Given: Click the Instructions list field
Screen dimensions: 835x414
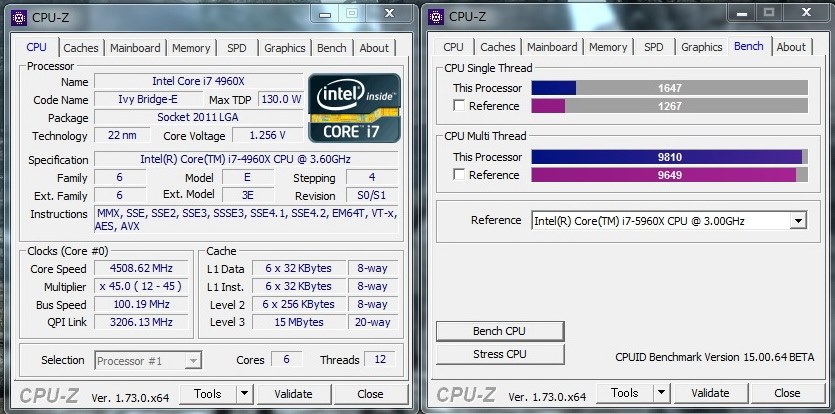Looking at the screenshot, I should coord(246,220).
